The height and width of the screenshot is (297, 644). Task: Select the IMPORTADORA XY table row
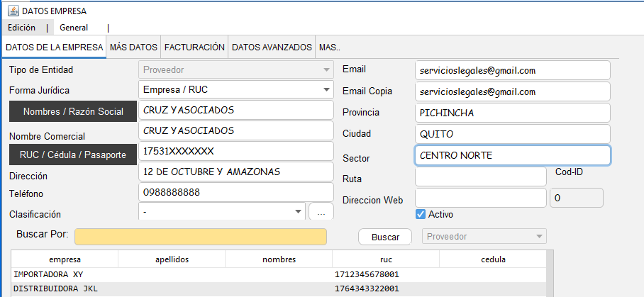point(170,274)
